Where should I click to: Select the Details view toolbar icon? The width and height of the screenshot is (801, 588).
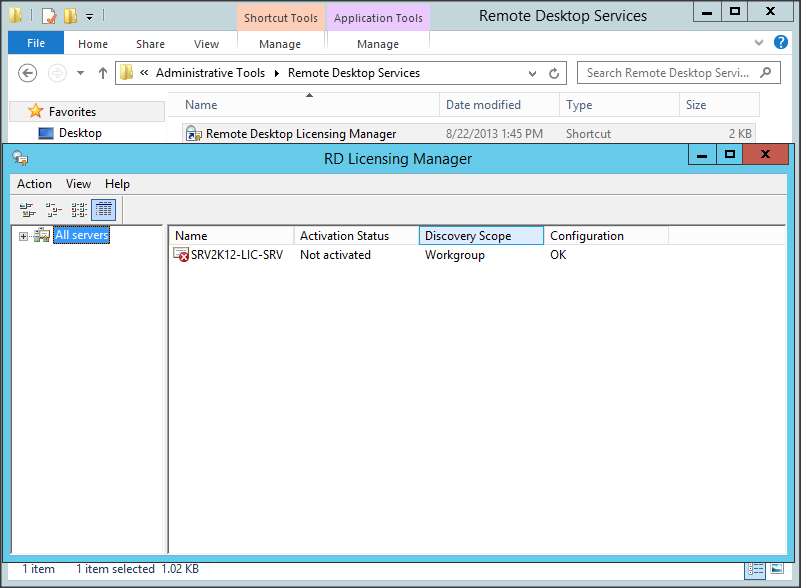tap(104, 209)
